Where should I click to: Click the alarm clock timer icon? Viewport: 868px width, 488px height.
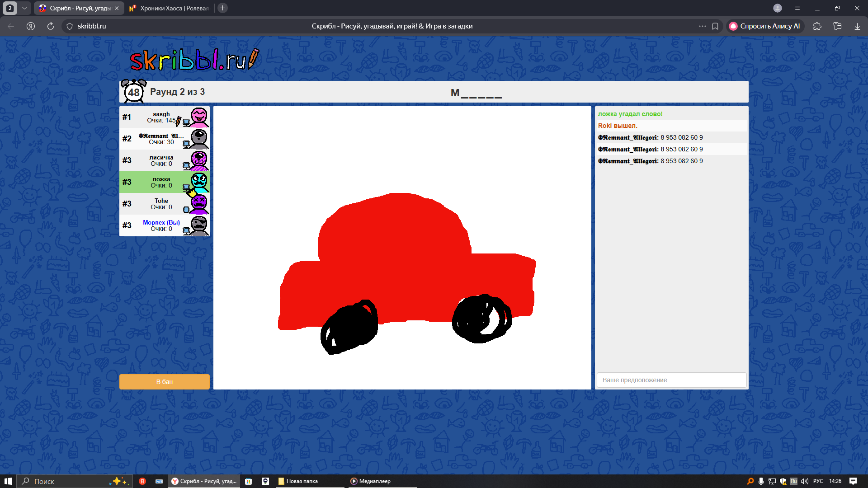pyautogui.click(x=134, y=92)
